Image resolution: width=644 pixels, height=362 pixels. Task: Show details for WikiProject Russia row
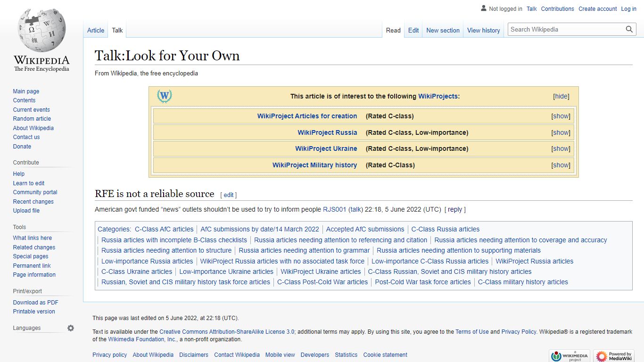tap(561, 132)
